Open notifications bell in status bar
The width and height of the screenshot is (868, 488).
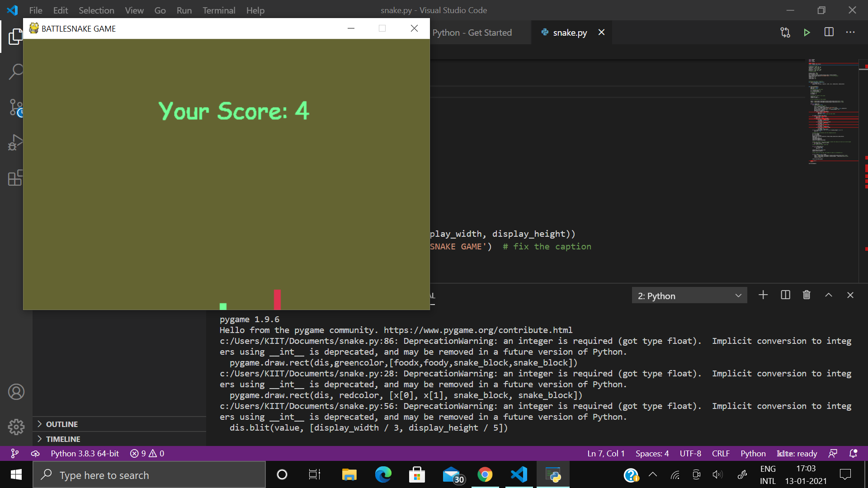(x=853, y=453)
